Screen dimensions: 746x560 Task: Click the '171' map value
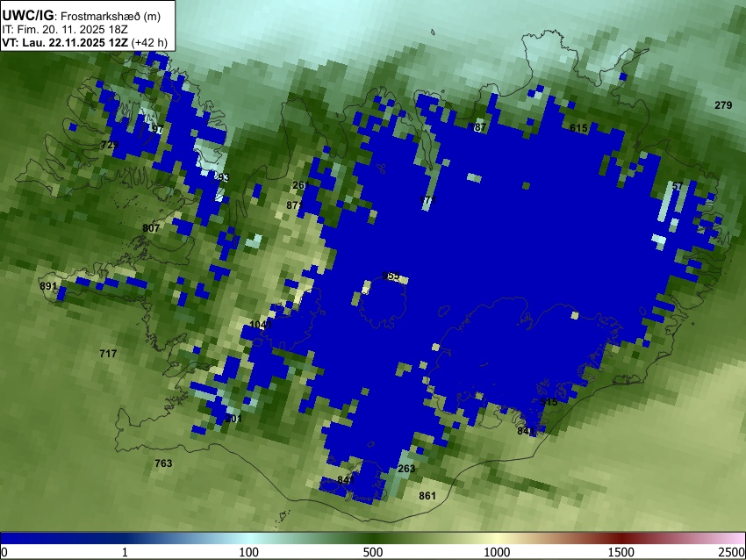pyautogui.click(x=427, y=200)
